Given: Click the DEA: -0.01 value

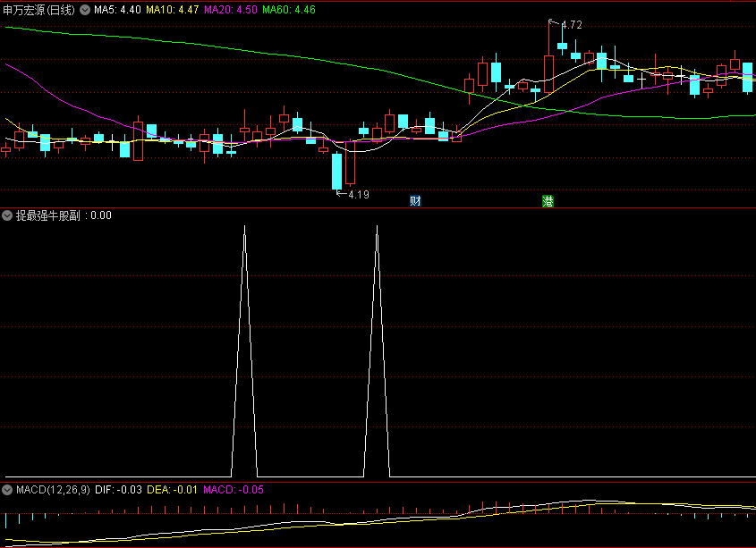Looking at the screenshot, I should click(x=172, y=490).
